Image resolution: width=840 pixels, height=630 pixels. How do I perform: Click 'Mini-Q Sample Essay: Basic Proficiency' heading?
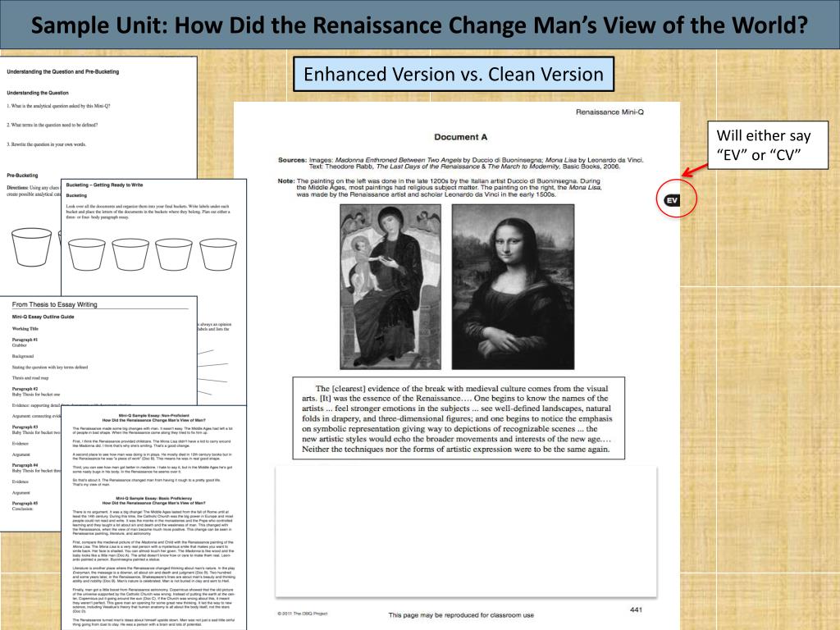(x=153, y=500)
